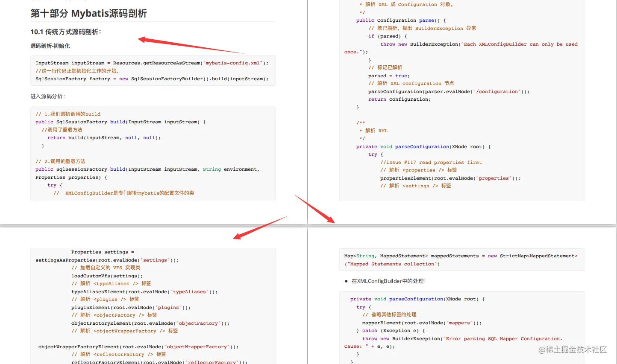Select line with "mybatis-config.xml" resource stream
This screenshot has height=364, width=617.
tap(152, 63)
